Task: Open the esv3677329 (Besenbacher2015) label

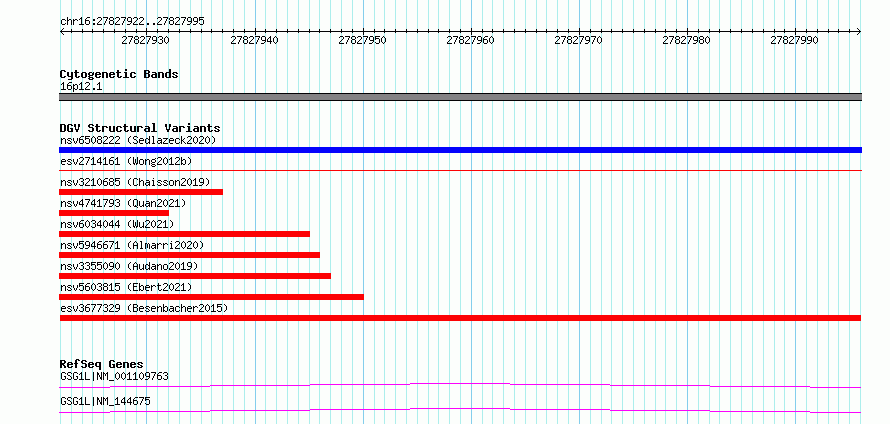Action: [x=144, y=308]
